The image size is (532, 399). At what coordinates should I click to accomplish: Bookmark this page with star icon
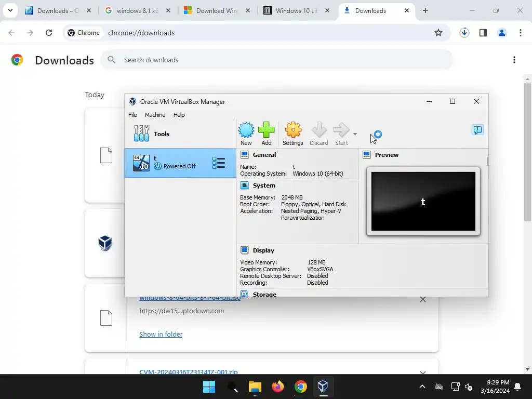pyautogui.click(x=438, y=33)
